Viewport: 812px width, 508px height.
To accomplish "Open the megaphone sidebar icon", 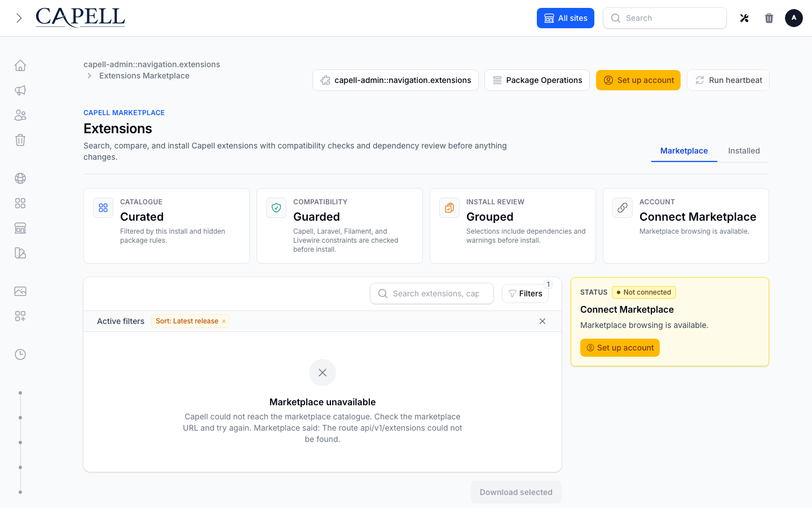I will (20, 90).
